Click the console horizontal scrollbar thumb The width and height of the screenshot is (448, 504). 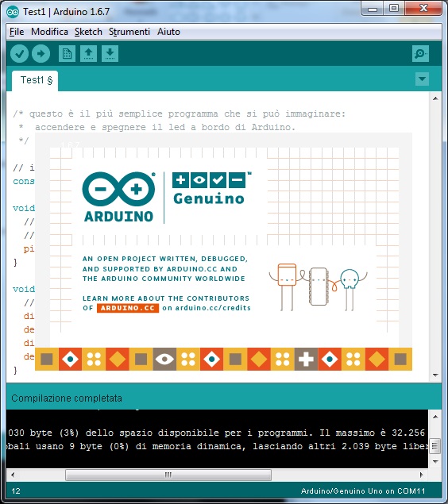pyautogui.click(x=168, y=475)
